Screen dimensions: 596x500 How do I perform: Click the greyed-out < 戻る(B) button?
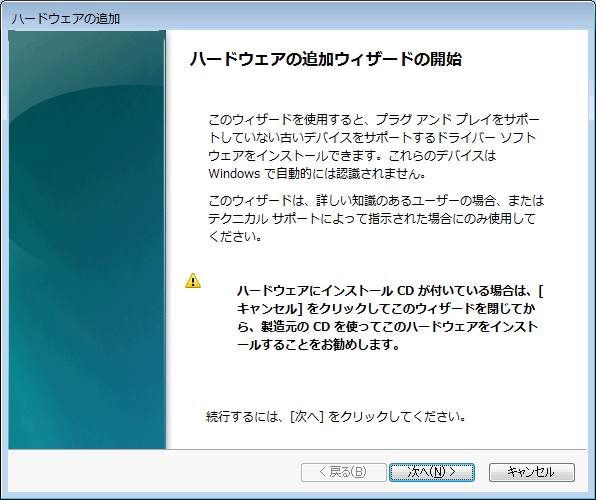click(344, 472)
